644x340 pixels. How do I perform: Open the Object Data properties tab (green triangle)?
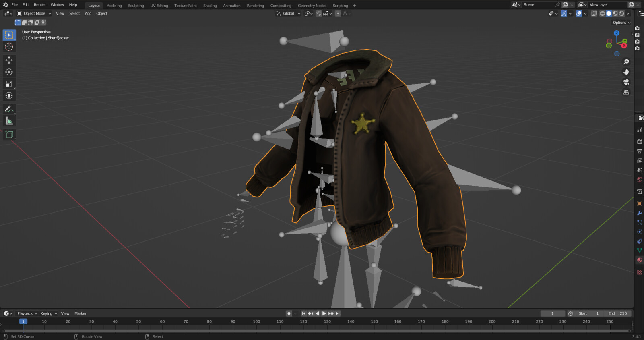640,251
